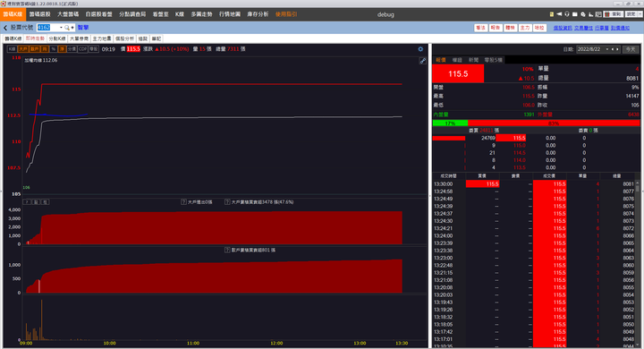Viewport: 644px width, 349px height.
Task: Click the second small button above the large-holder chart
Action: tap(36, 202)
